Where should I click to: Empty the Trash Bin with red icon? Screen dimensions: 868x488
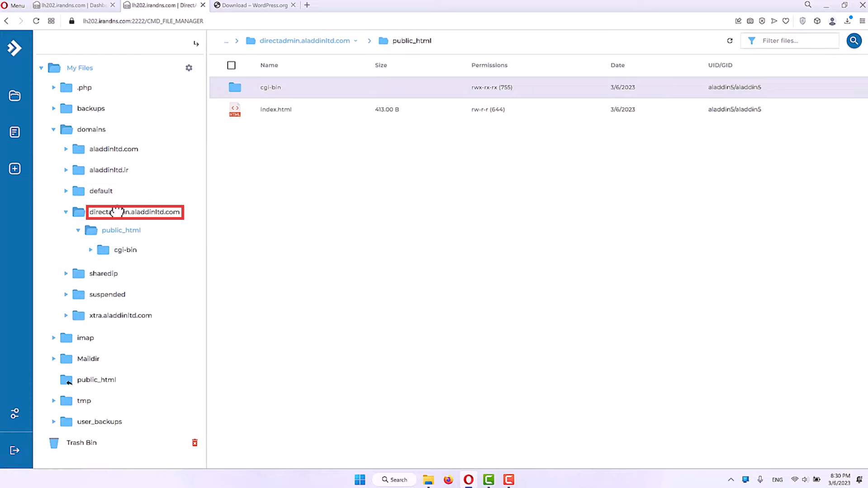click(195, 443)
